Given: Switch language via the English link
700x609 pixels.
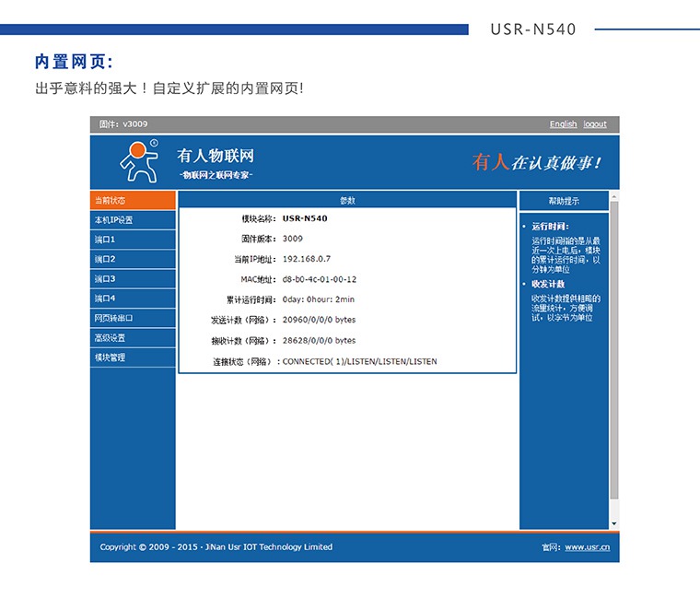Looking at the screenshot, I should tap(563, 124).
